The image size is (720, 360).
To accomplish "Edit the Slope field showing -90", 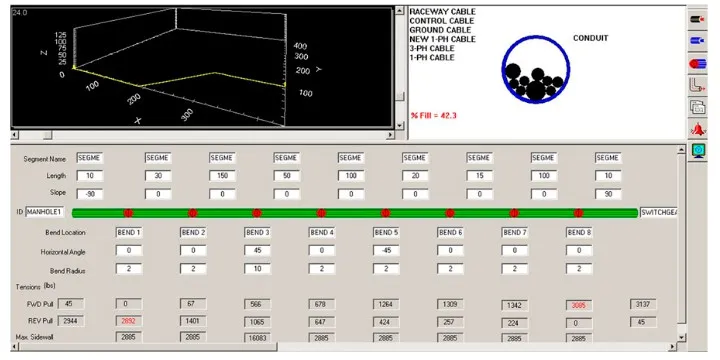I will 90,193.
